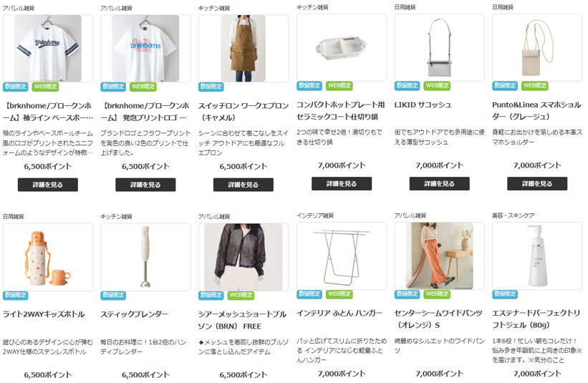This screenshot has width=588, height=383.
Task: Open the Punto&Linea smartphone shoulder image
Action: point(537,47)
